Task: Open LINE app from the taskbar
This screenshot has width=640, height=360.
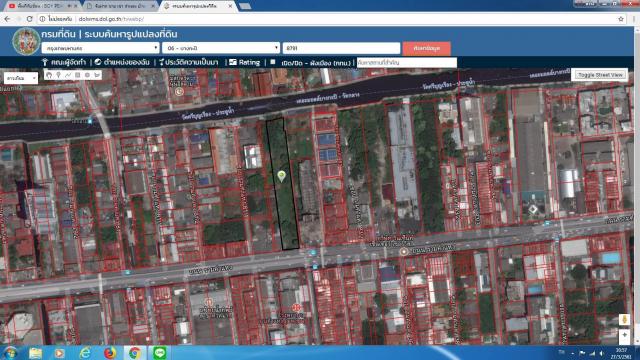Action: (160, 352)
